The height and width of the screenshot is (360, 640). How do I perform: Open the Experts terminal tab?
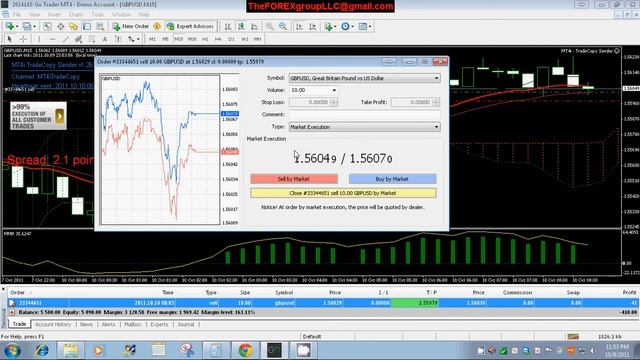point(159,324)
